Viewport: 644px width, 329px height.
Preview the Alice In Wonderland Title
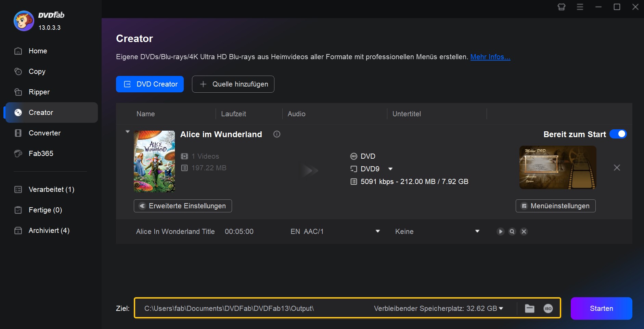(x=501, y=232)
